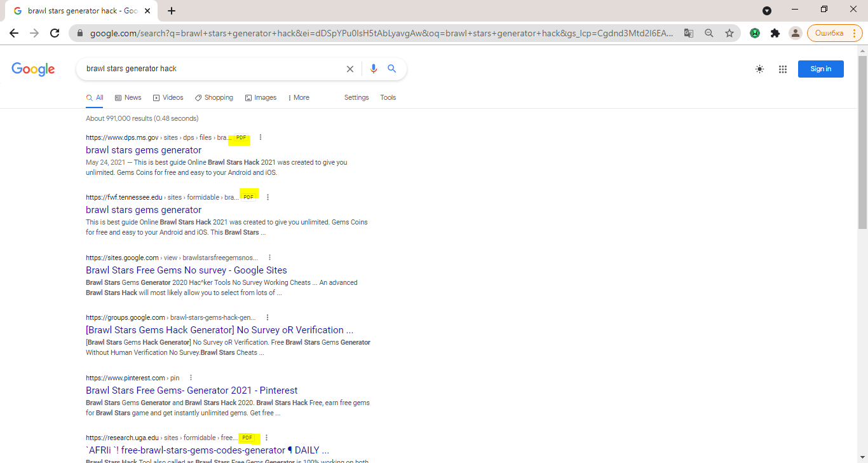868x463 pixels.
Task: Open dps.ms.gov brawl stars gems generator result
Action: tap(144, 150)
